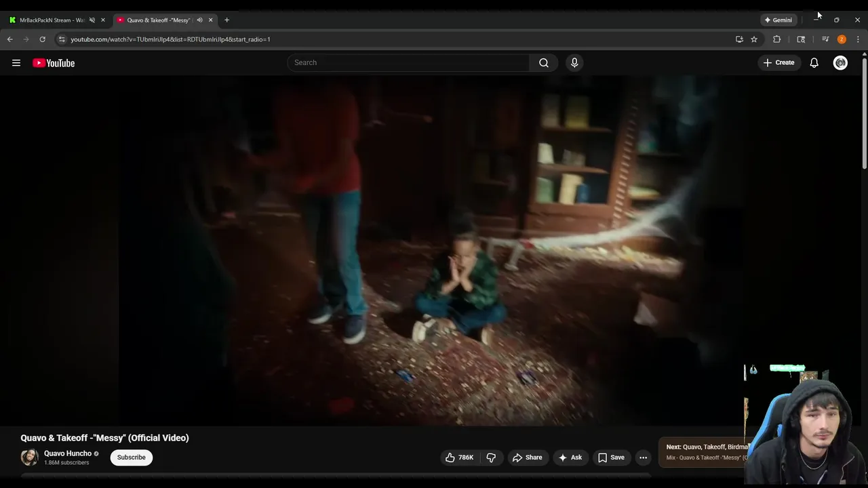Viewport: 868px width, 488px height.
Task: Bookmark this page with the star icon
Action: (754, 39)
